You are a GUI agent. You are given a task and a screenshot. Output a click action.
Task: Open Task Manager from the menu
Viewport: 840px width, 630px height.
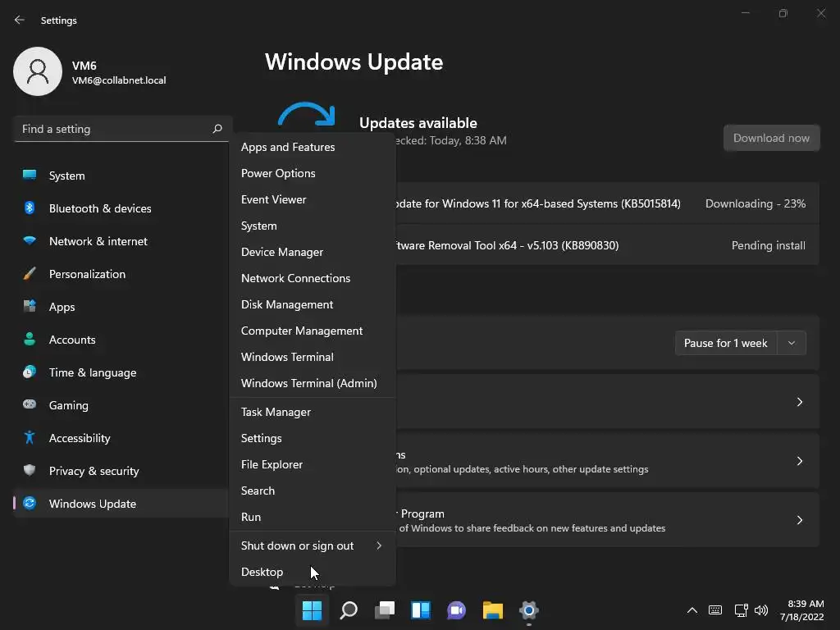(313, 412)
